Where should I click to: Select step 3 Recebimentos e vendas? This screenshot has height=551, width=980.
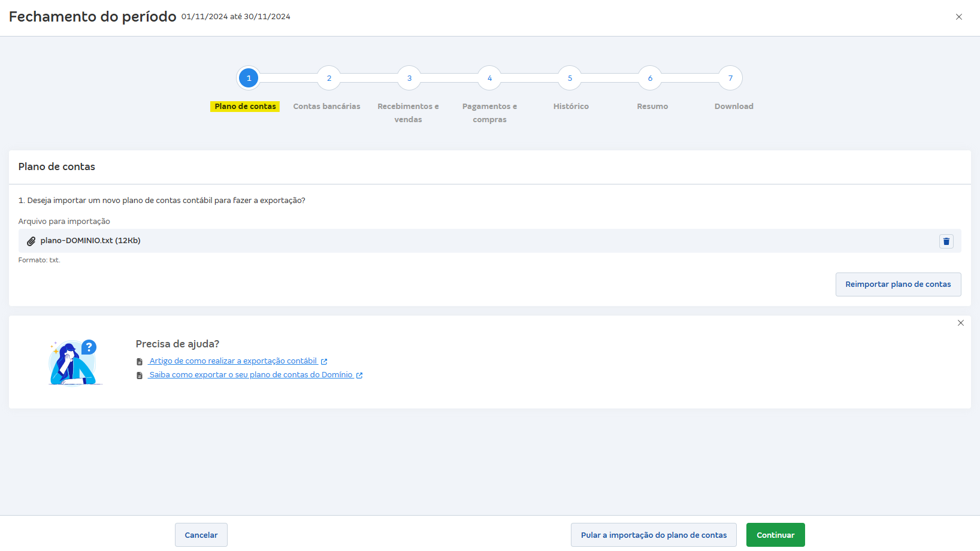point(409,78)
